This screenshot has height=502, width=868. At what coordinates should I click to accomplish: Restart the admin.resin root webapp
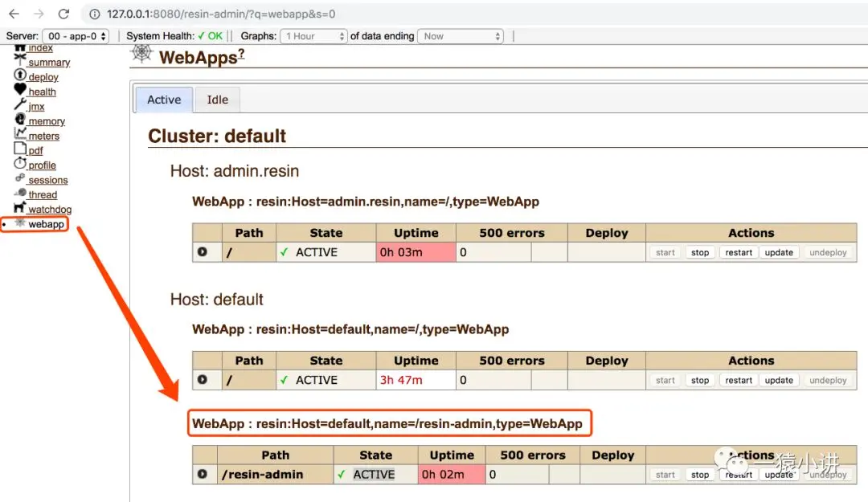pos(739,252)
